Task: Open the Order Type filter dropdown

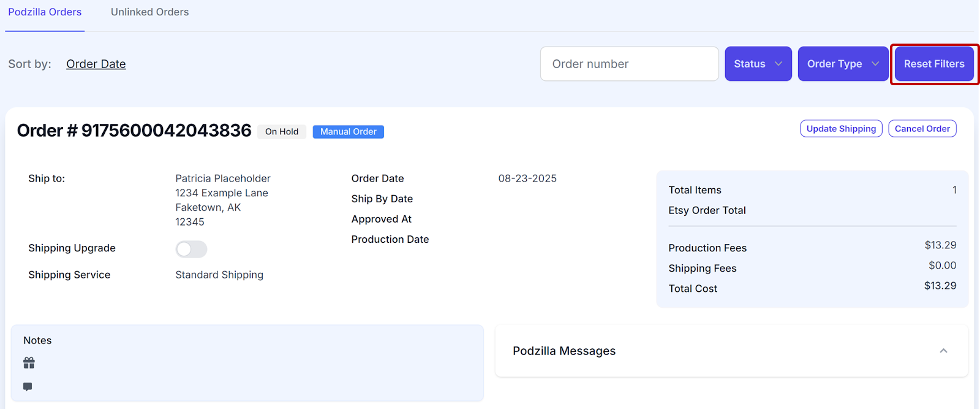Action: pos(842,64)
